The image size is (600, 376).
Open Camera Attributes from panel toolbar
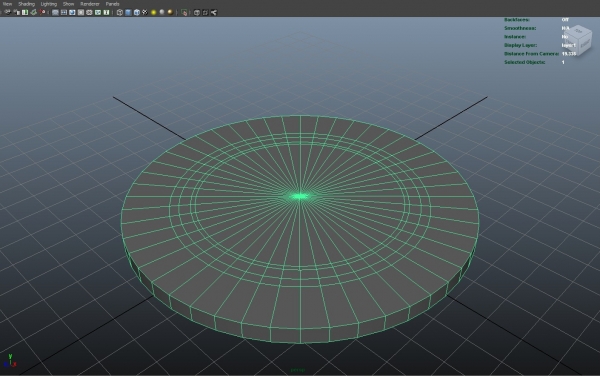pos(16,12)
